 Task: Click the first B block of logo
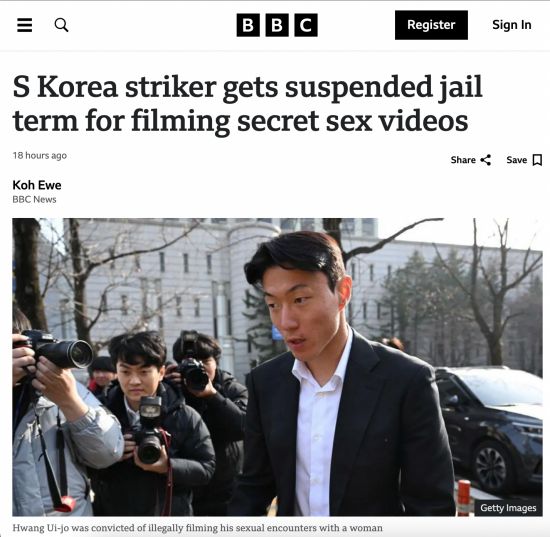click(x=248, y=25)
